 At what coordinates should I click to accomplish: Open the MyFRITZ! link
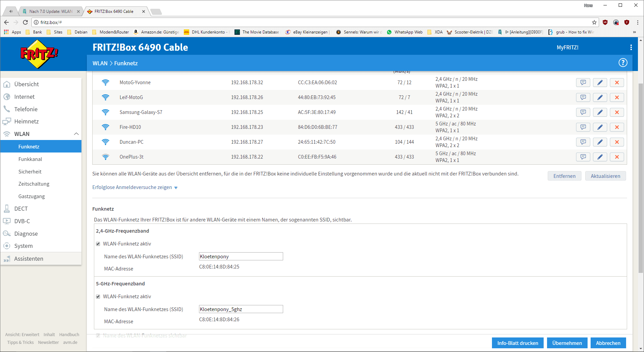click(567, 47)
